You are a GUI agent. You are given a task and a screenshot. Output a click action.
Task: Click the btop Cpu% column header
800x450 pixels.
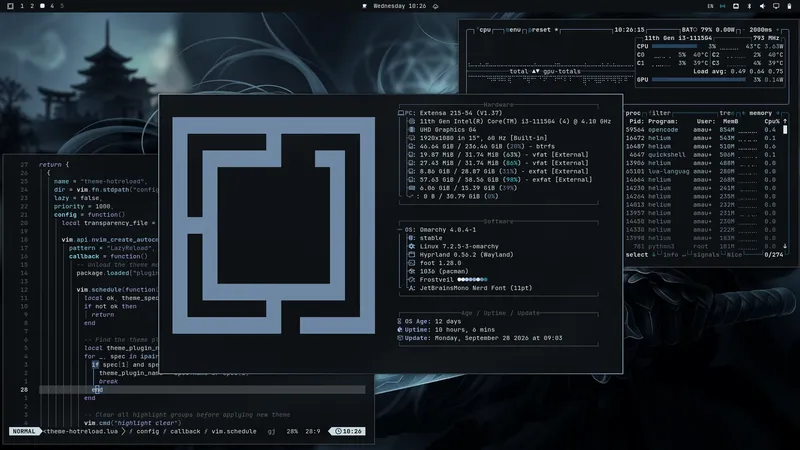[771, 121]
